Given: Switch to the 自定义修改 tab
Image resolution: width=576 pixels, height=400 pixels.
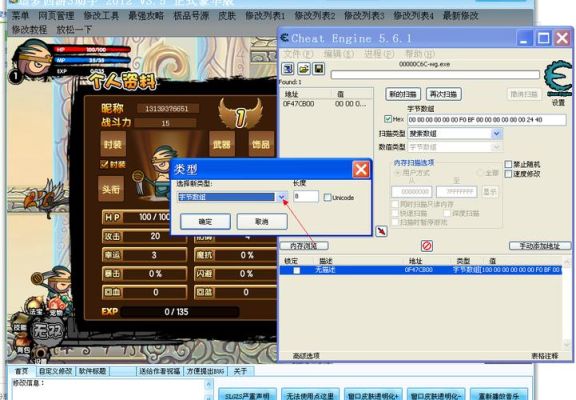Looking at the screenshot, I should [x=55, y=371].
